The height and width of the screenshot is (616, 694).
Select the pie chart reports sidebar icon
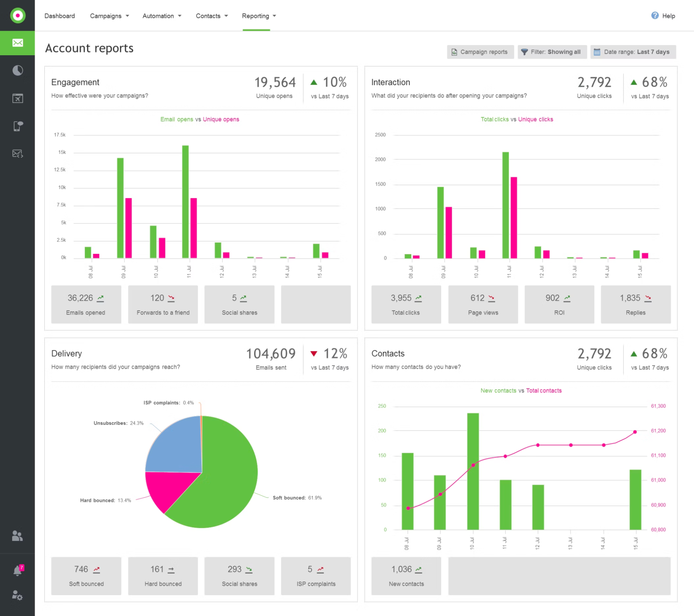(x=17, y=70)
